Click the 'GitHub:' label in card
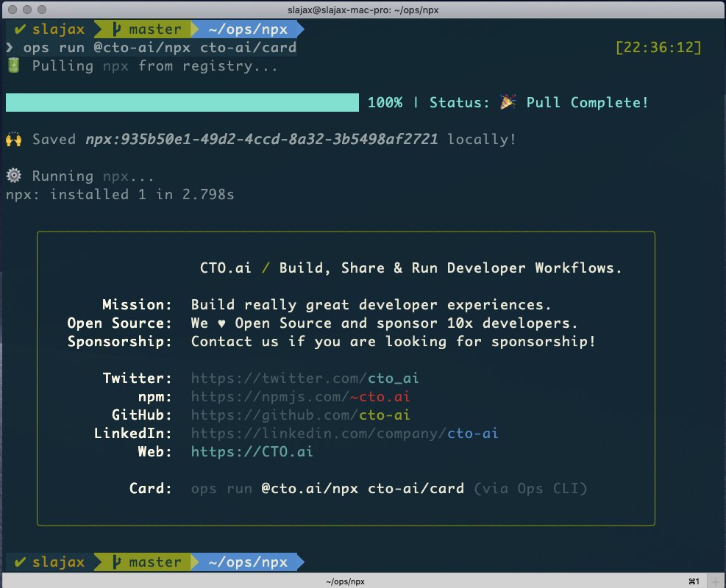 [x=142, y=415]
